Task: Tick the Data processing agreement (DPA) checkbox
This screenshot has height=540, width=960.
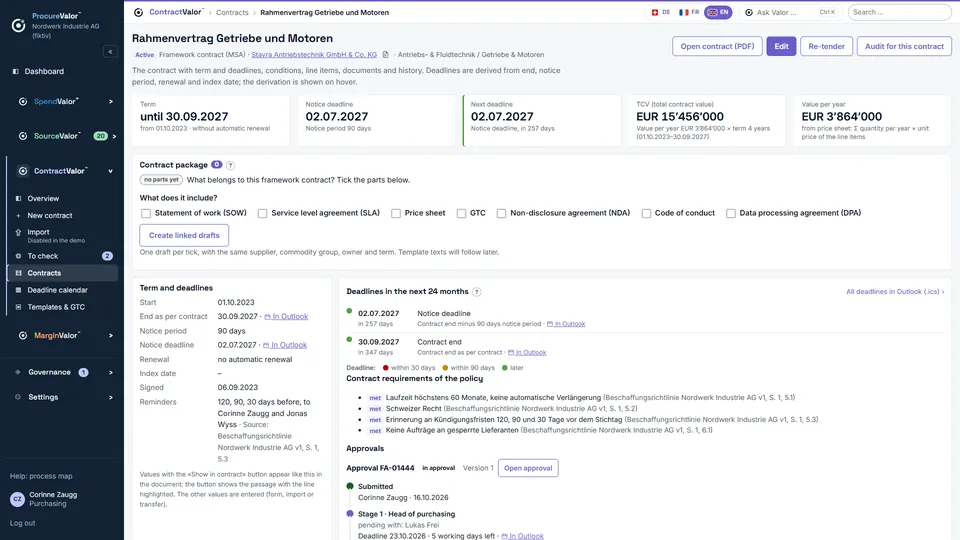Action: point(730,213)
